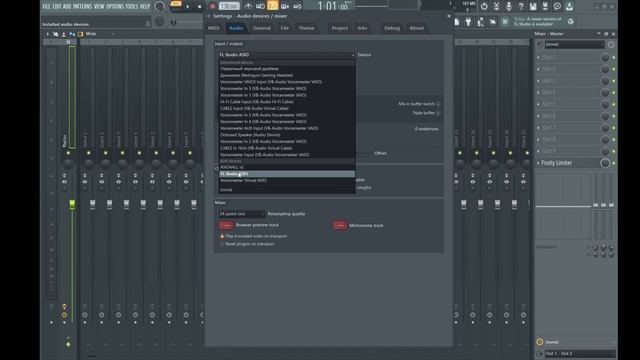The image size is (640, 360).
Task: Click the red Record button in transport
Action: tap(213, 6)
